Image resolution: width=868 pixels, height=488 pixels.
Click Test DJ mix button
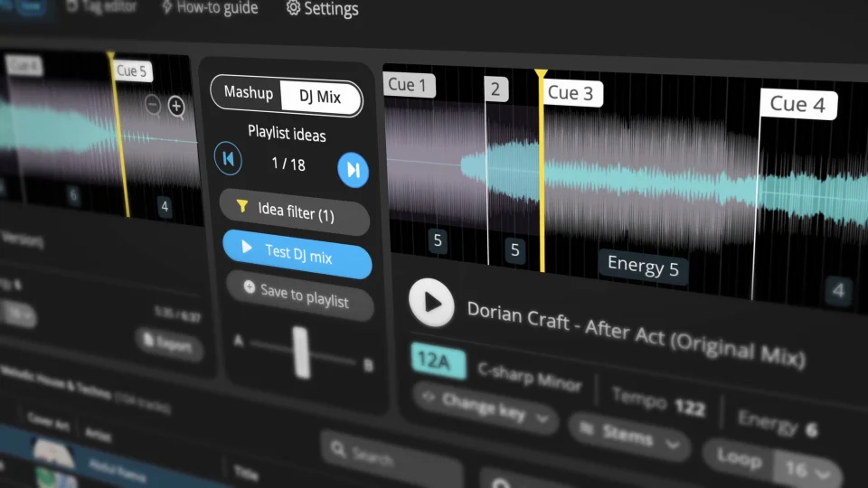[x=297, y=254]
